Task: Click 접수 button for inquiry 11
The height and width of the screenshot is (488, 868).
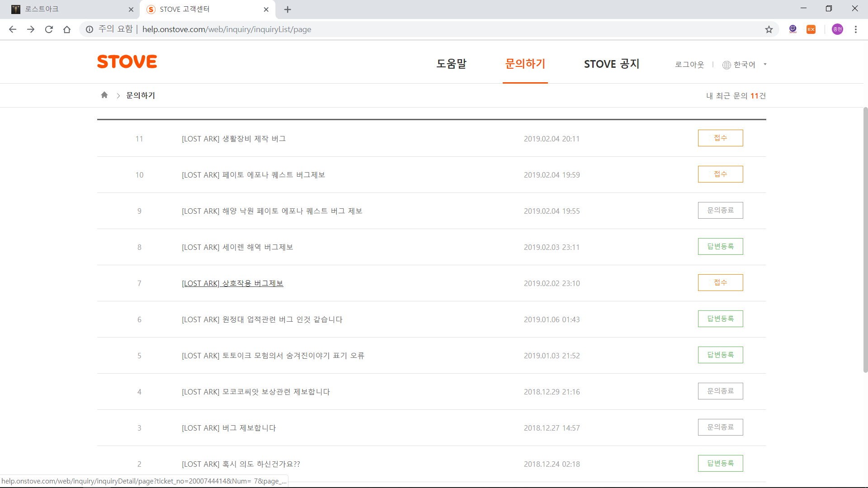Action: click(720, 138)
